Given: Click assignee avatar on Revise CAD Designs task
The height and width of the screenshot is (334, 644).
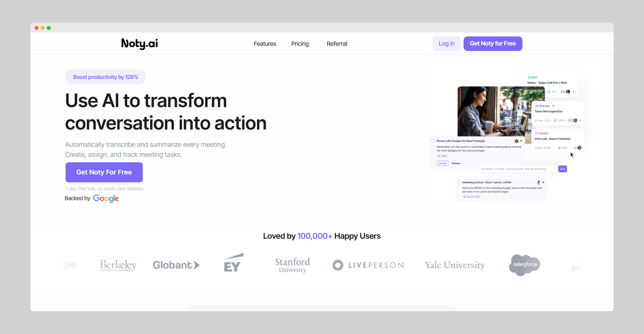Looking at the screenshot, I should click(x=516, y=141).
